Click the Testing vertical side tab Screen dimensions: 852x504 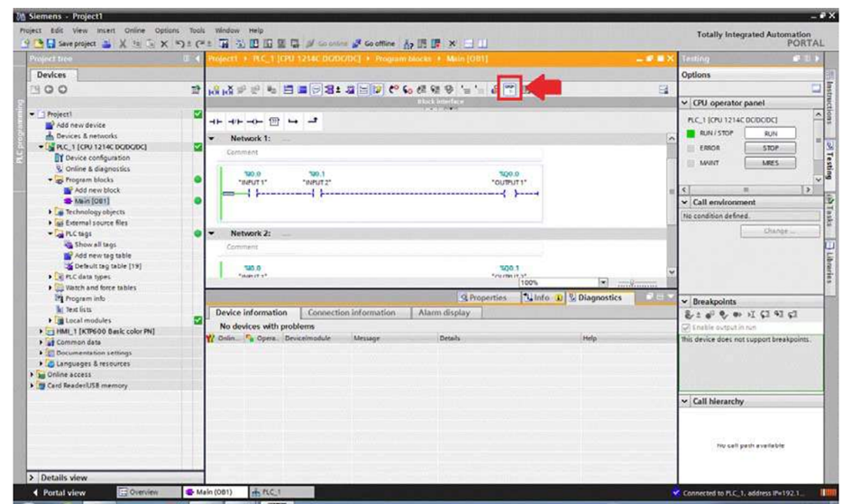829,166
